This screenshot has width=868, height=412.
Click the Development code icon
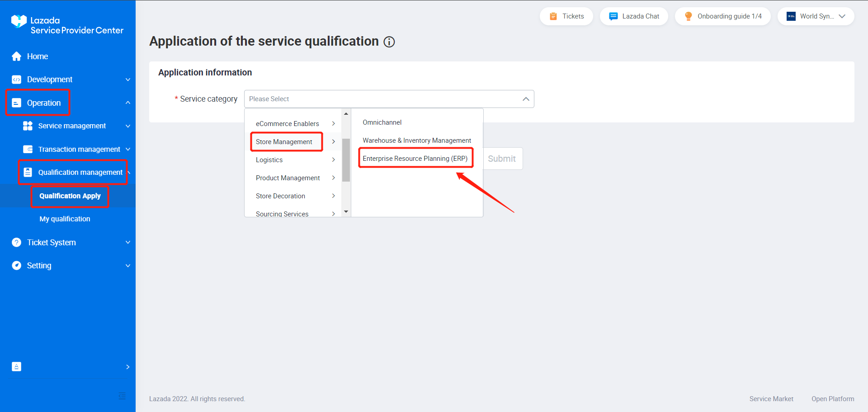tap(17, 80)
